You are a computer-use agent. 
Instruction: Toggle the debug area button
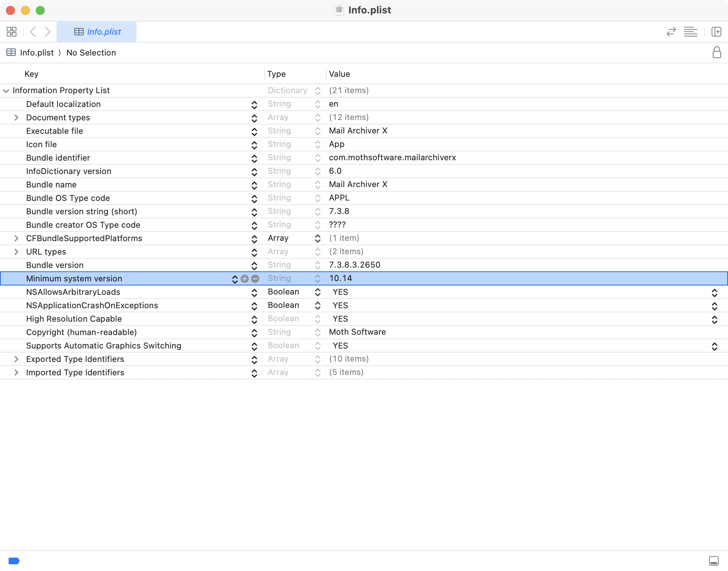714,561
